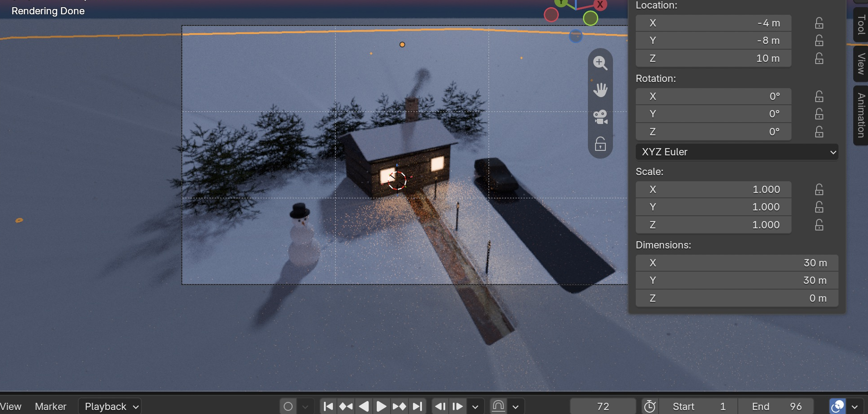Switch to the Tool sidebar tab

pyautogui.click(x=861, y=25)
